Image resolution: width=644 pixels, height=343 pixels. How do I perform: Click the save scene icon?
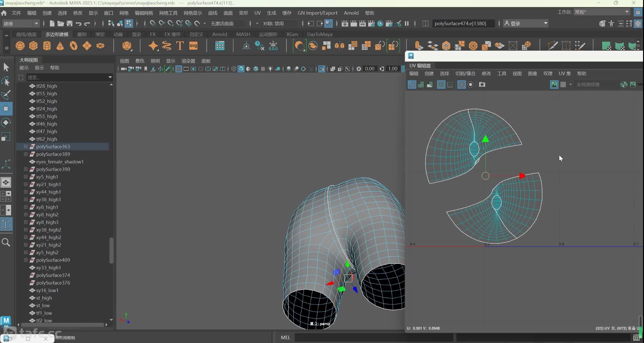click(69, 24)
